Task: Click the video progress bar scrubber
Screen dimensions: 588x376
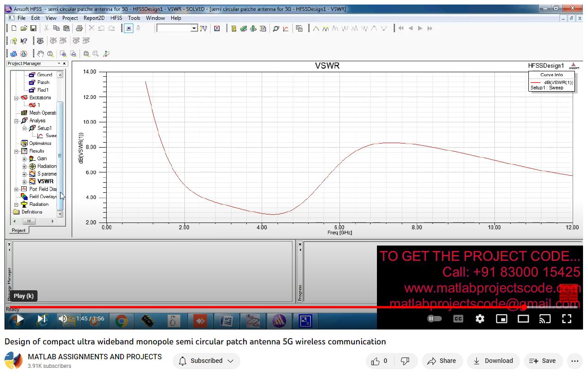Action: [523, 307]
